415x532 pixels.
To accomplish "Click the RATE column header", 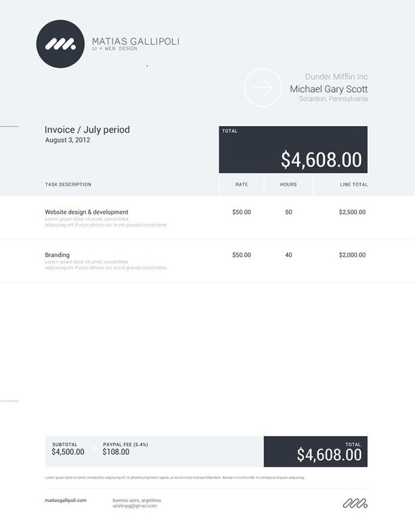I will point(242,185).
